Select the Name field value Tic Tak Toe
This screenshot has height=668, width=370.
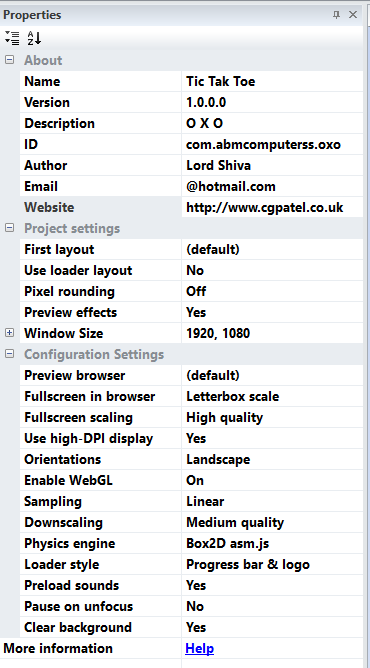[272, 81]
